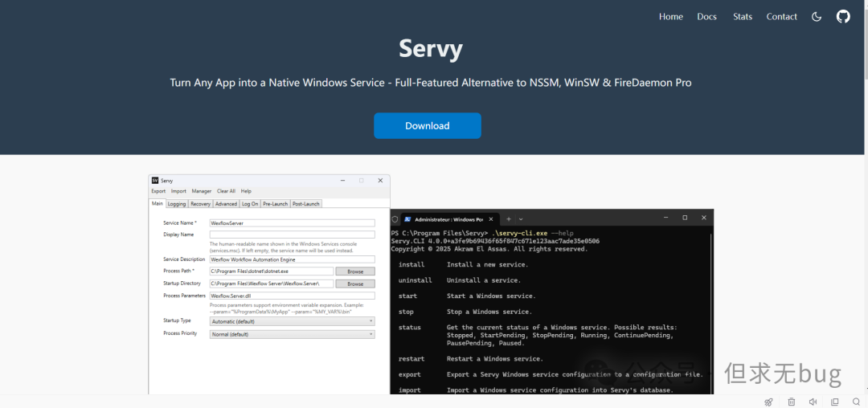
Task: Click the copy windows icon
Action: (835, 402)
